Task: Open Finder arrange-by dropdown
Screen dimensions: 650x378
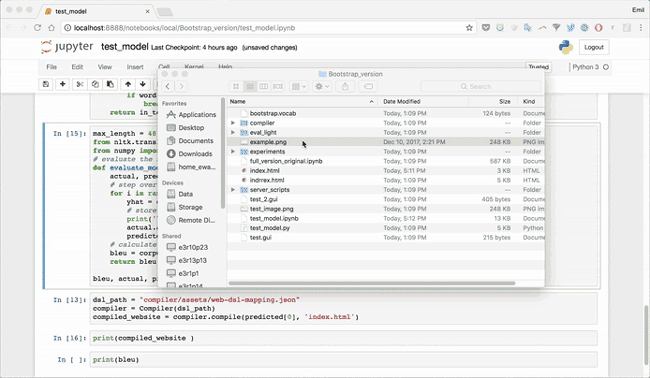Action: [298, 86]
